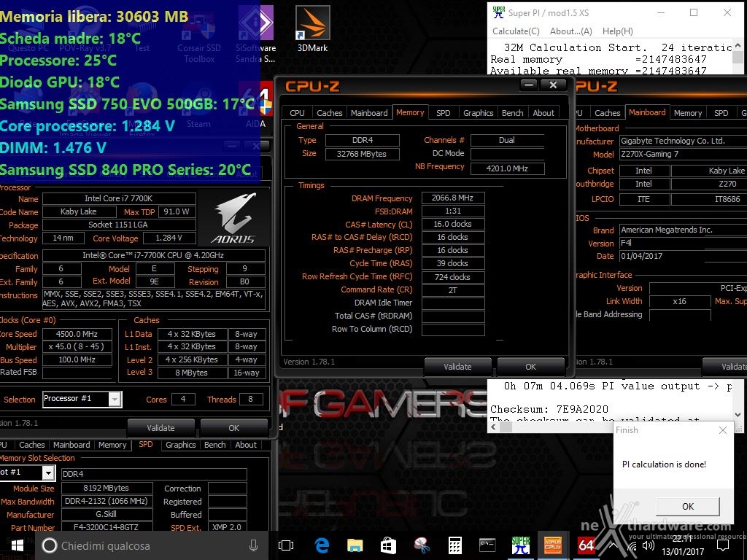Select Memory tab in right CPU-Z window

pyautogui.click(x=687, y=113)
